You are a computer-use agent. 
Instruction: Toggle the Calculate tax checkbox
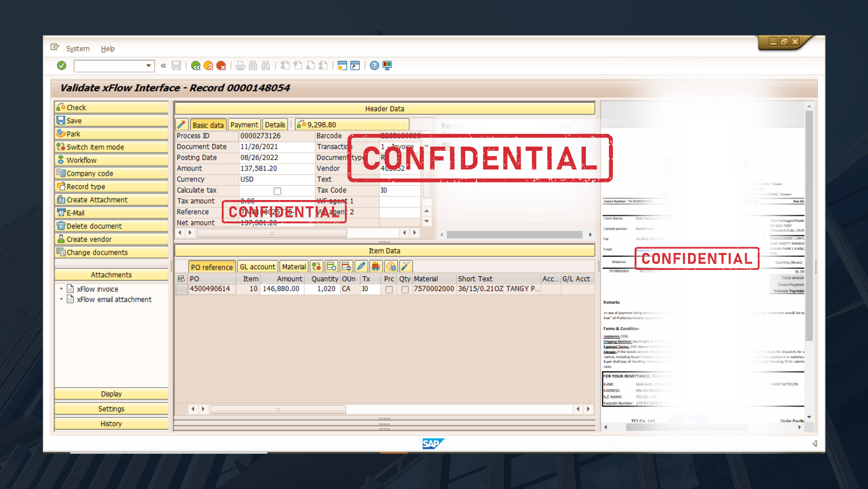(x=277, y=191)
